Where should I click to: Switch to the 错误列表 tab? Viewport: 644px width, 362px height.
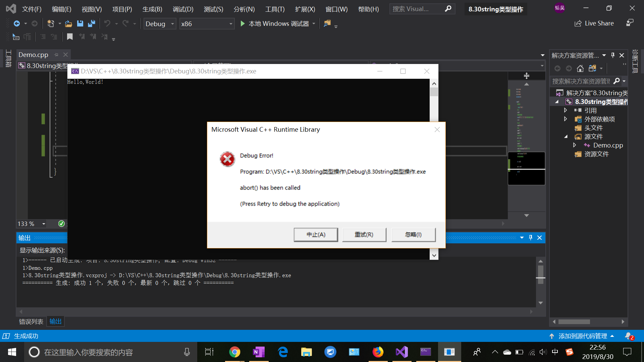tap(31, 321)
